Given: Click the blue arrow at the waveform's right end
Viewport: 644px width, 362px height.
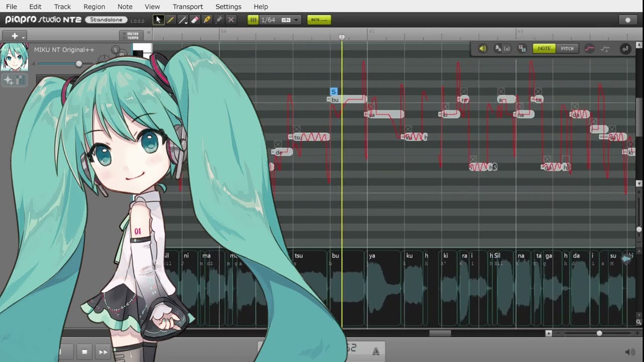Looking at the screenshot, I should tap(627, 258).
